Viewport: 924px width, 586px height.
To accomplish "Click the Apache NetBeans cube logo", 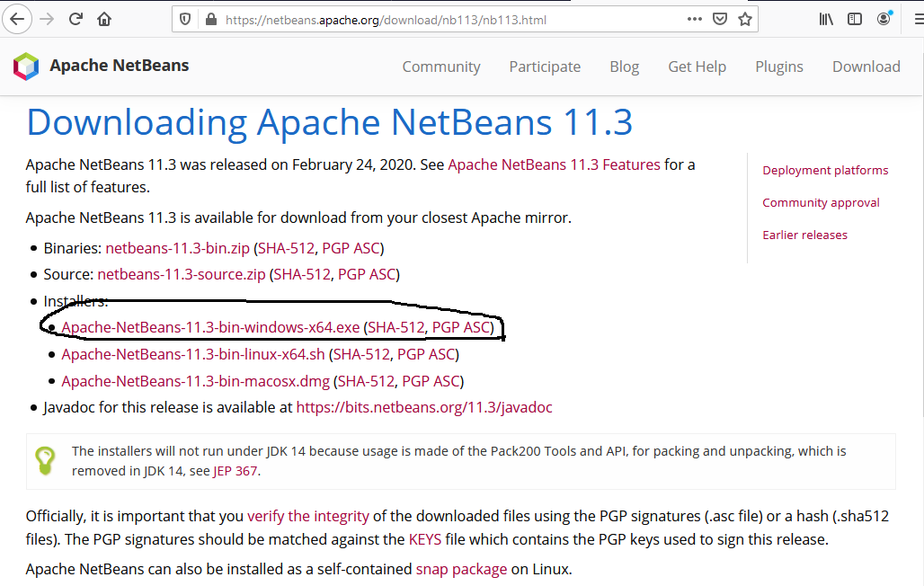I will (26, 66).
